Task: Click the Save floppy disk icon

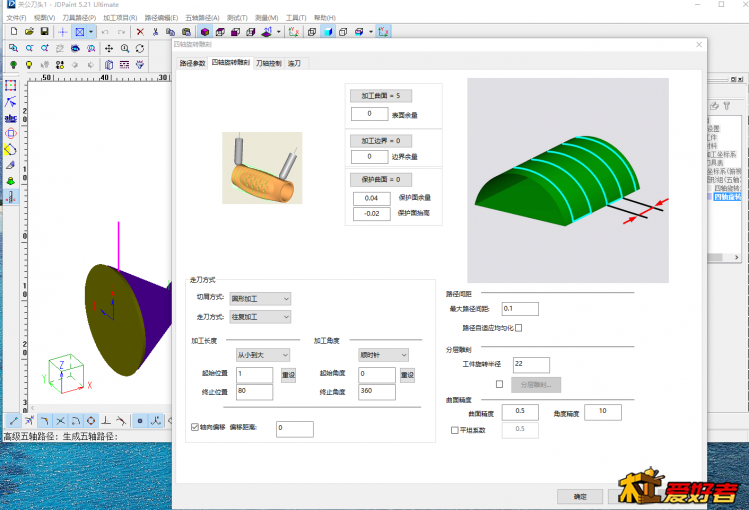Action: [44, 32]
